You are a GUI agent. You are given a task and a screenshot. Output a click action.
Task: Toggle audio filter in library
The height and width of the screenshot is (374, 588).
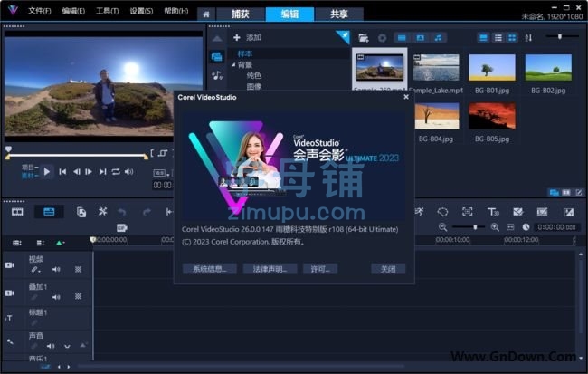pyautogui.click(x=438, y=37)
